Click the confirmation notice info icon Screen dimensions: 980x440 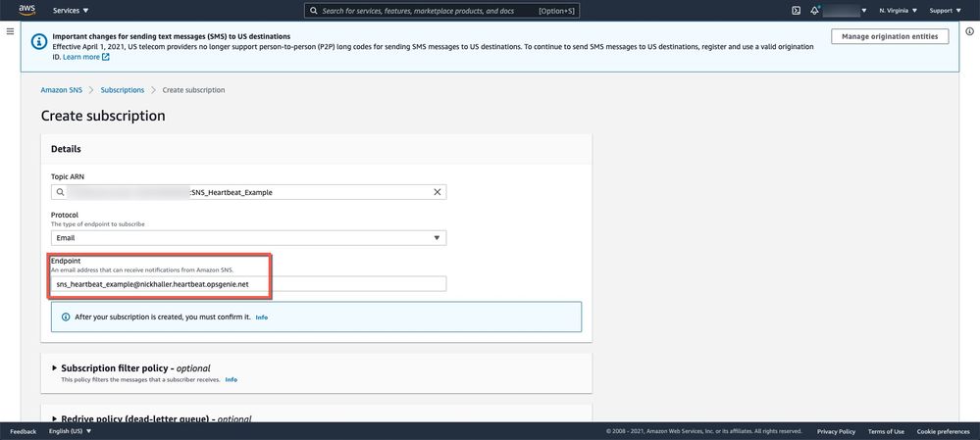click(66, 318)
